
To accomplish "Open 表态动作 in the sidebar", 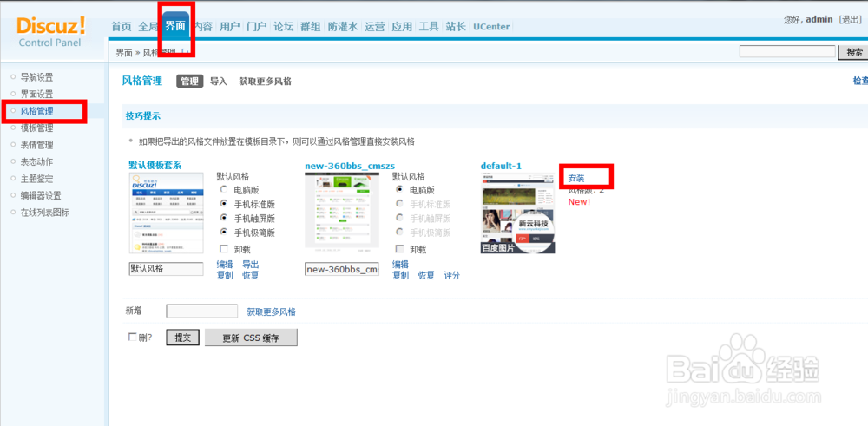I will pyautogui.click(x=36, y=161).
